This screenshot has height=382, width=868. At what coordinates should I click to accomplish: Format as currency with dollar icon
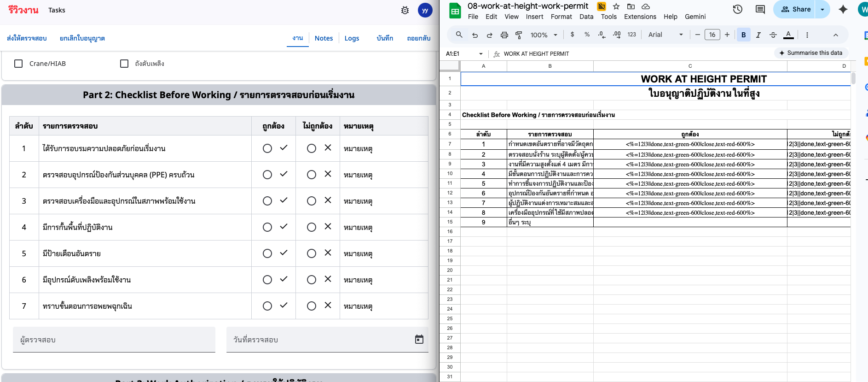click(x=572, y=35)
